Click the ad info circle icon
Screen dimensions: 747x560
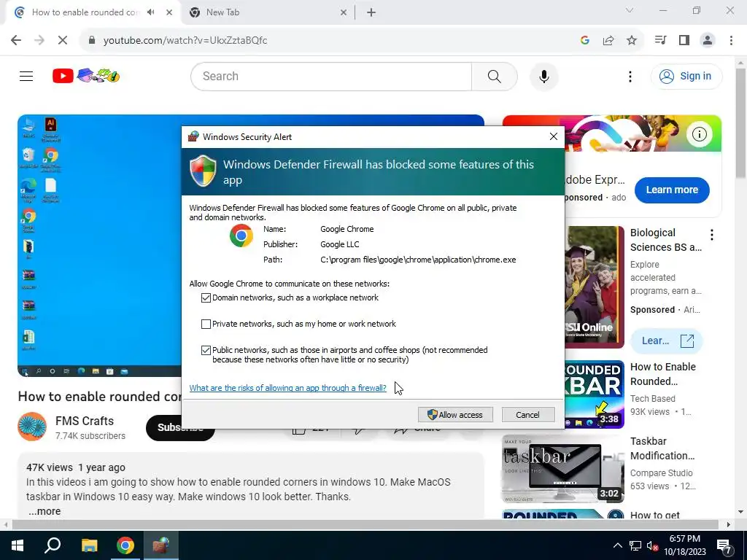point(699,134)
